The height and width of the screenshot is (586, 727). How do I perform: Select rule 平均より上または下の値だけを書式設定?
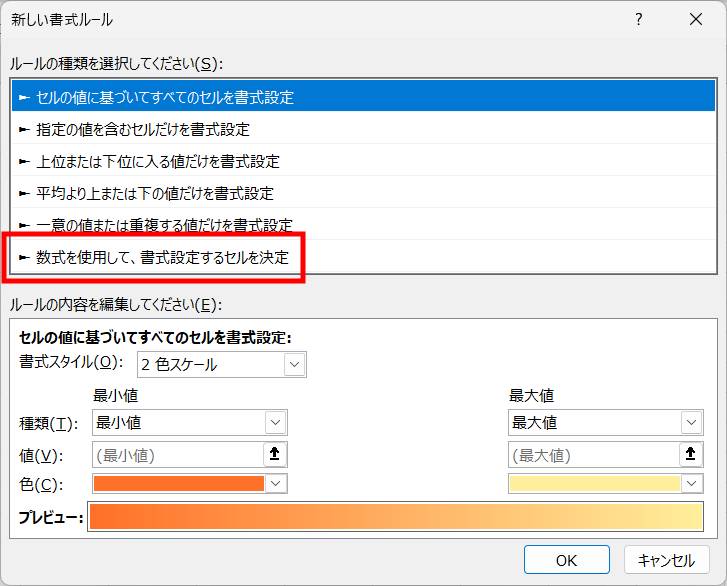[364, 193]
